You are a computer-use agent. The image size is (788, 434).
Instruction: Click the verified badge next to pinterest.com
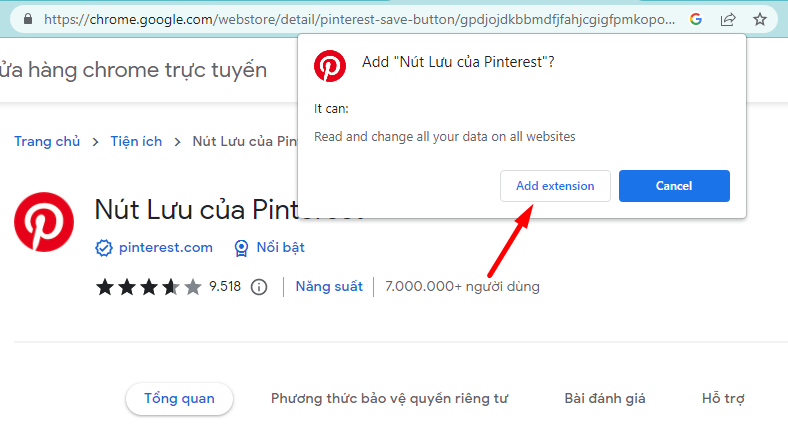(104, 248)
